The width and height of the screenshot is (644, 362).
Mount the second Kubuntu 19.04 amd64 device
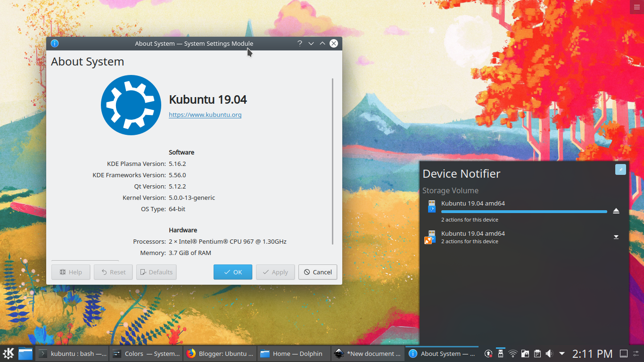click(x=616, y=237)
